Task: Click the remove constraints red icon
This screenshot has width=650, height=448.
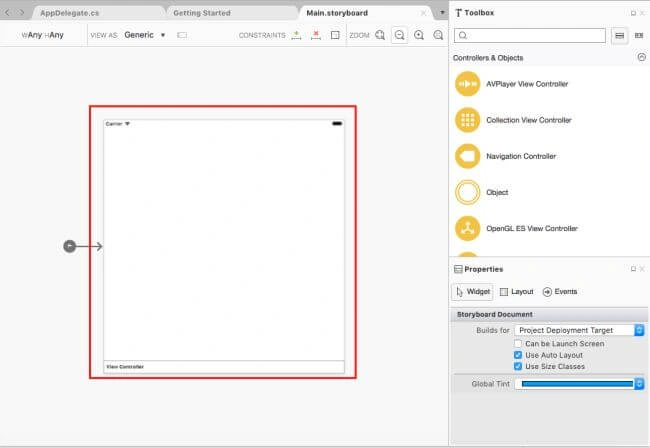Action: pos(316,35)
